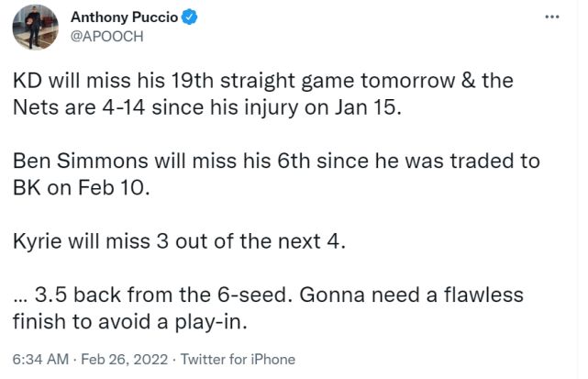588x379 pixels.
Task: Click the word "flawless" in the tweet
Action: 478,295
